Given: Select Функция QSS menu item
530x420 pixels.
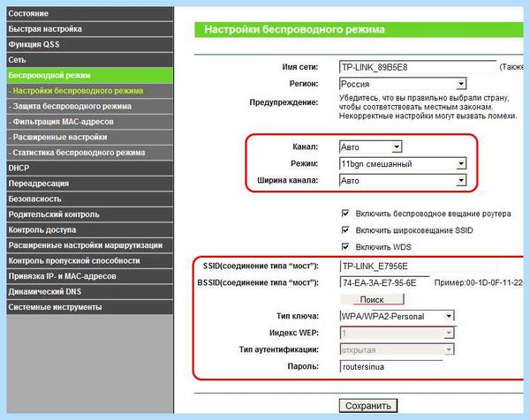Looking at the screenshot, I should 89,45.
